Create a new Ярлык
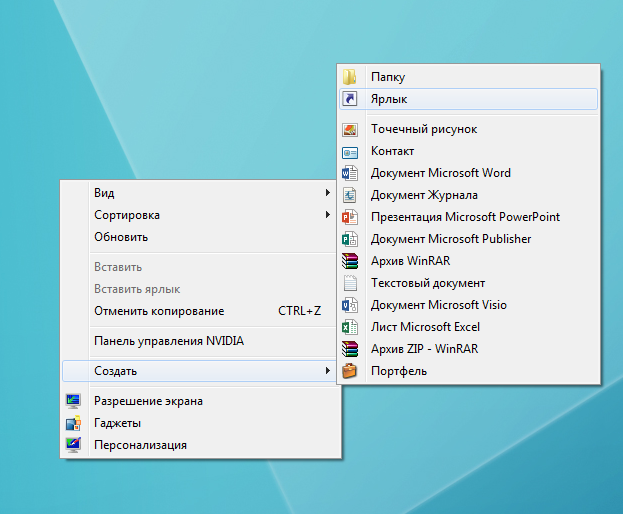 pyautogui.click(x=468, y=99)
